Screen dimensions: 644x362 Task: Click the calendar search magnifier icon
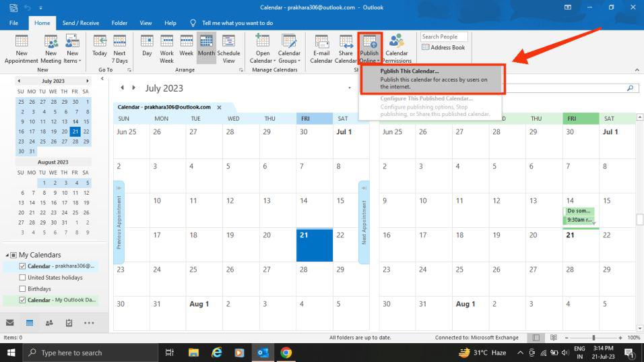(x=630, y=88)
